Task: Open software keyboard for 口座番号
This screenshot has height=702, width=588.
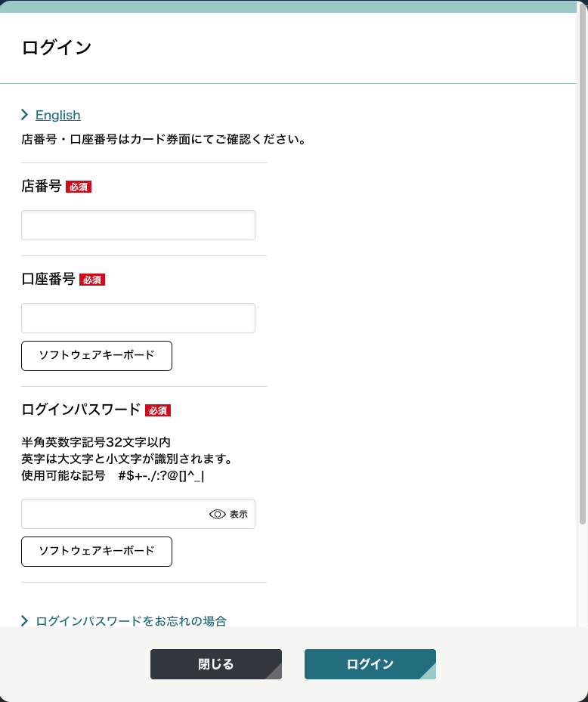Action: [x=97, y=356]
